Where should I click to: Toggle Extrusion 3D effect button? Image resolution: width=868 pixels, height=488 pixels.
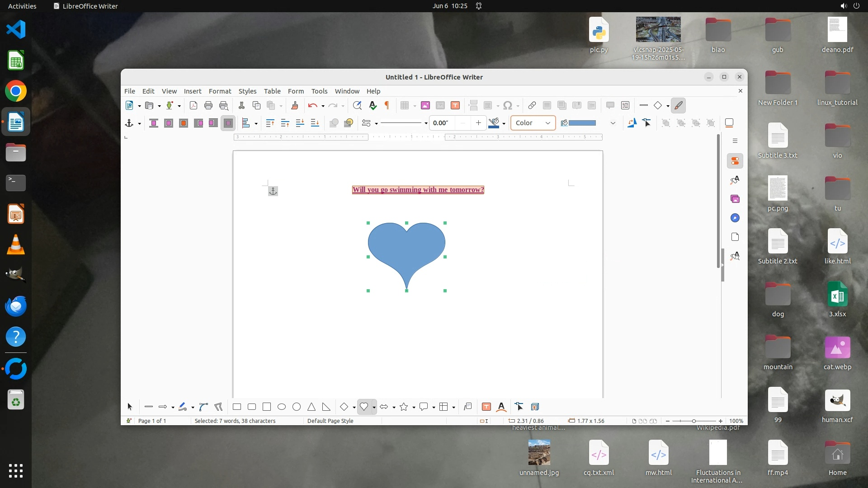[x=535, y=407]
